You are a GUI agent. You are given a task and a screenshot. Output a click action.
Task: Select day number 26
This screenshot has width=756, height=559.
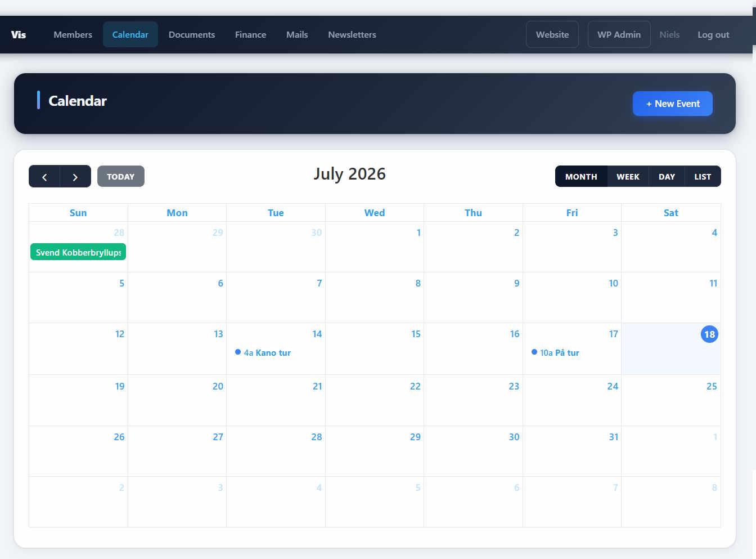(119, 437)
